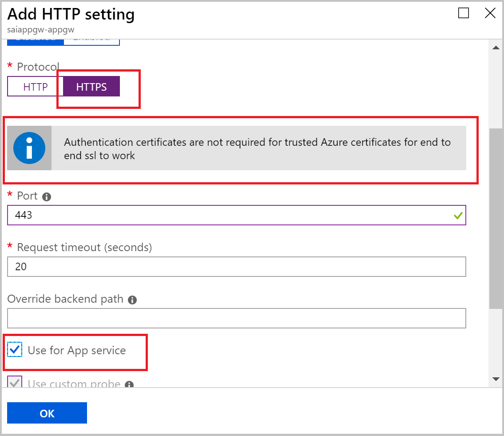Click the scrollbar down arrow

(x=496, y=379)
